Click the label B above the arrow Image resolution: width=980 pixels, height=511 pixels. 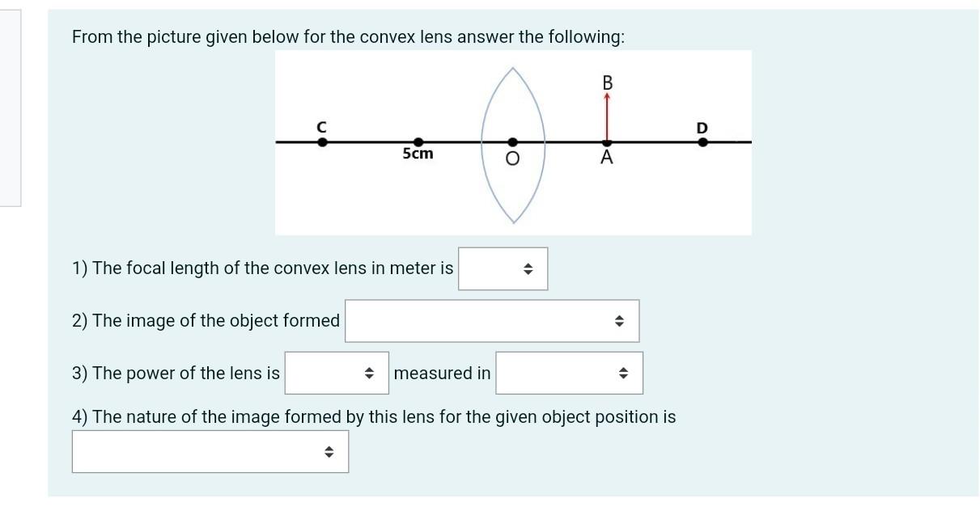[x=606, y=82]
